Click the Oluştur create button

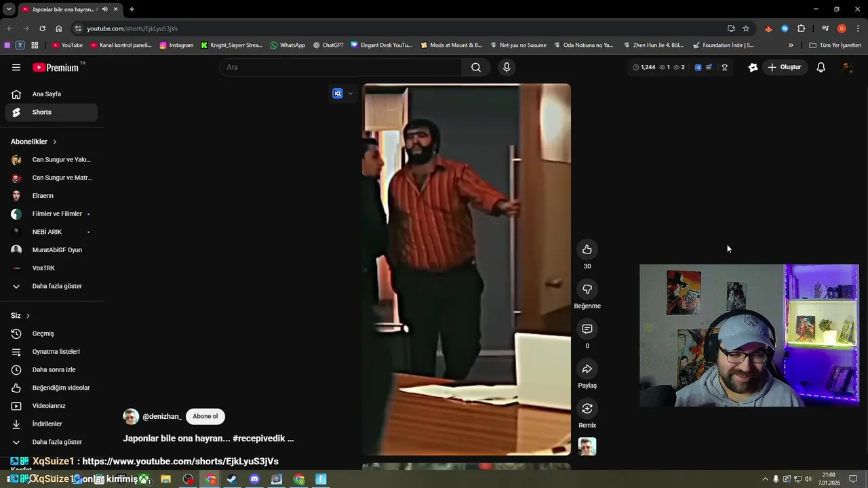[x=785, y=67]
